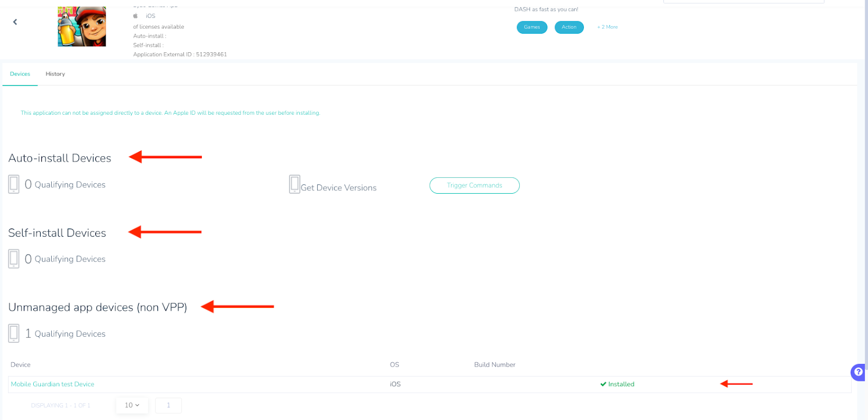Go back using the left chevron arrow

coord(15,22)
